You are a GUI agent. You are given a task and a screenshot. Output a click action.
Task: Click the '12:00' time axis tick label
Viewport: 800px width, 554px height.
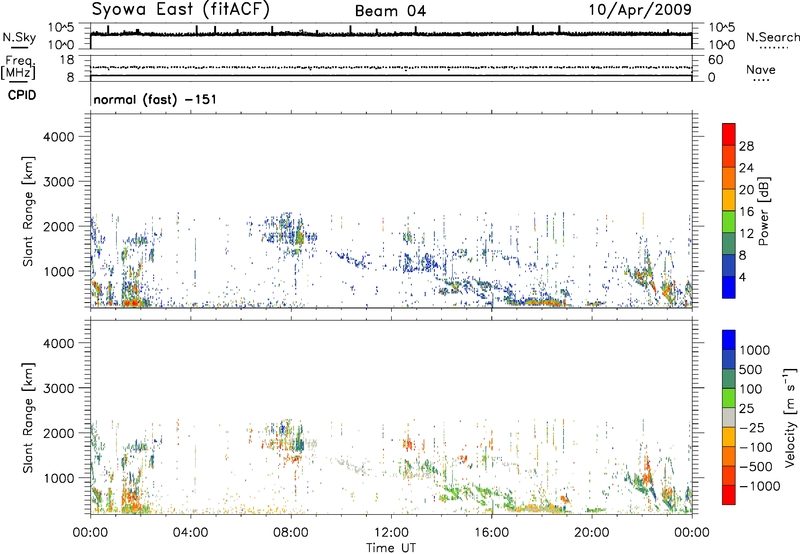(391, 533)
